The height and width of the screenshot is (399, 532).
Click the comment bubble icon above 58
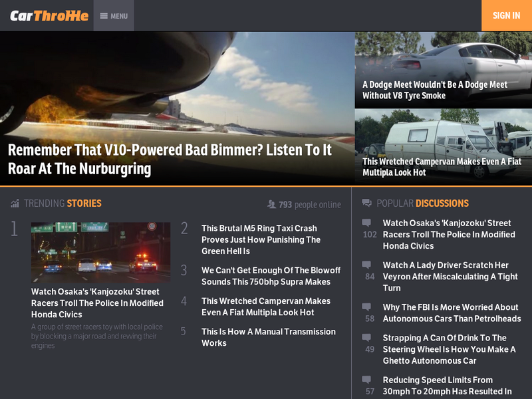point(366,307)
